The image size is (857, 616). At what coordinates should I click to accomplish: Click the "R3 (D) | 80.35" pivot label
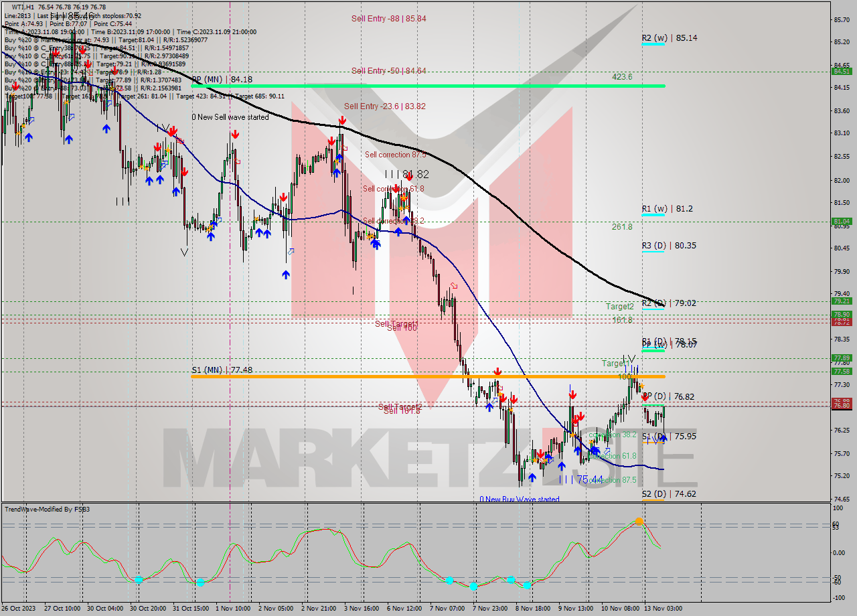(669, 246)
